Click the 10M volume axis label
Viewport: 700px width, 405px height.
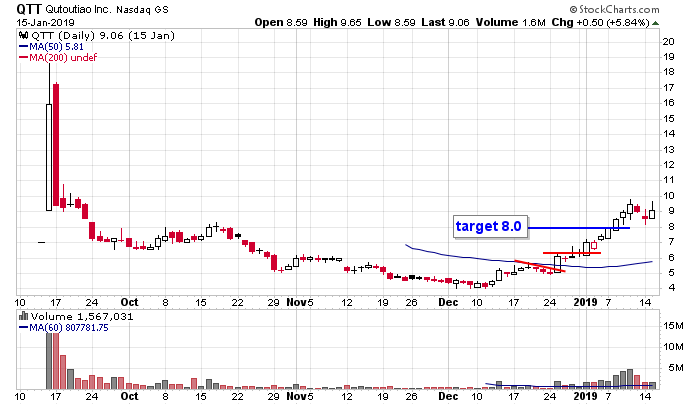pos(673,347)
